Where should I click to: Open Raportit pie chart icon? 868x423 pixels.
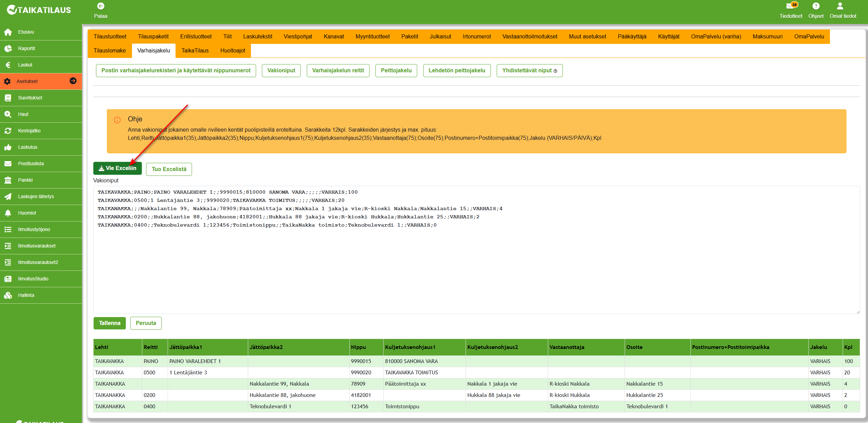click(x=8, y=48)
